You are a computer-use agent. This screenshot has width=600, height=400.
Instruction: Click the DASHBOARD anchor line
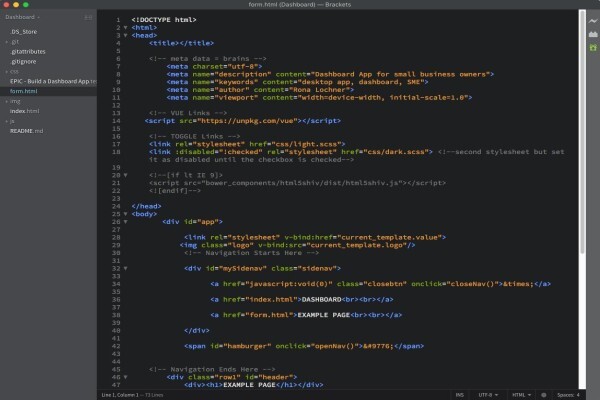(x=302, y=299)
